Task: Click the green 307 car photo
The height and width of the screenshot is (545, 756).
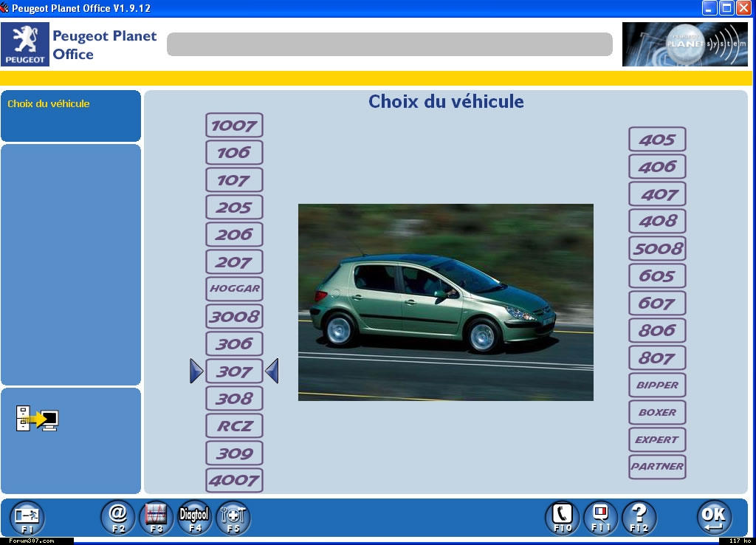Action: tap(446, 302)
